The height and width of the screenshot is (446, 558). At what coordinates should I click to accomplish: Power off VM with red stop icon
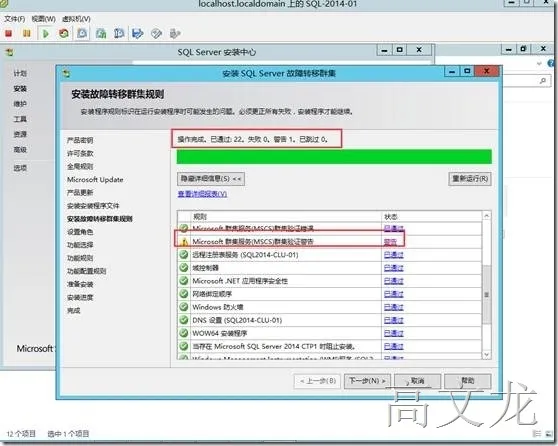[9, 34]
